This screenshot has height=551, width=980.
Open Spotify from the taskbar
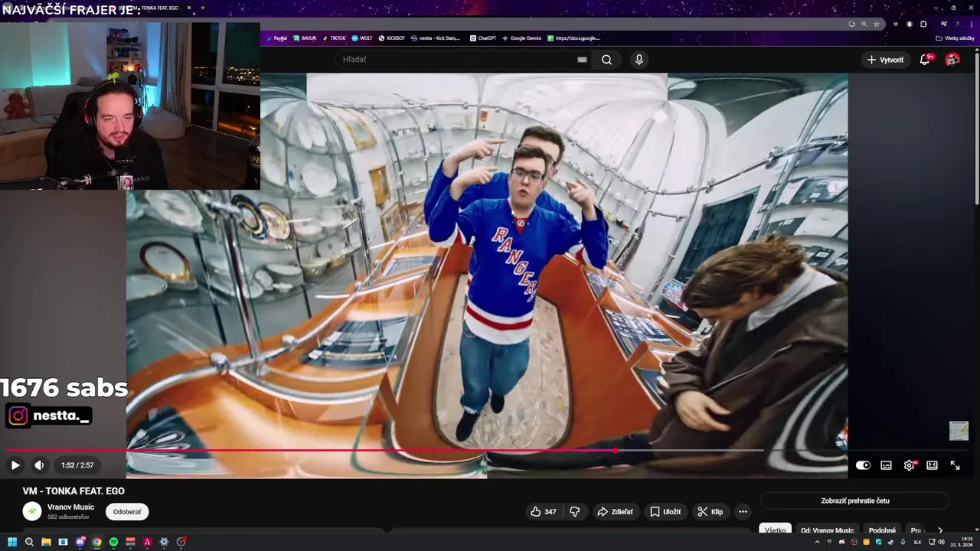coord(113,542)
